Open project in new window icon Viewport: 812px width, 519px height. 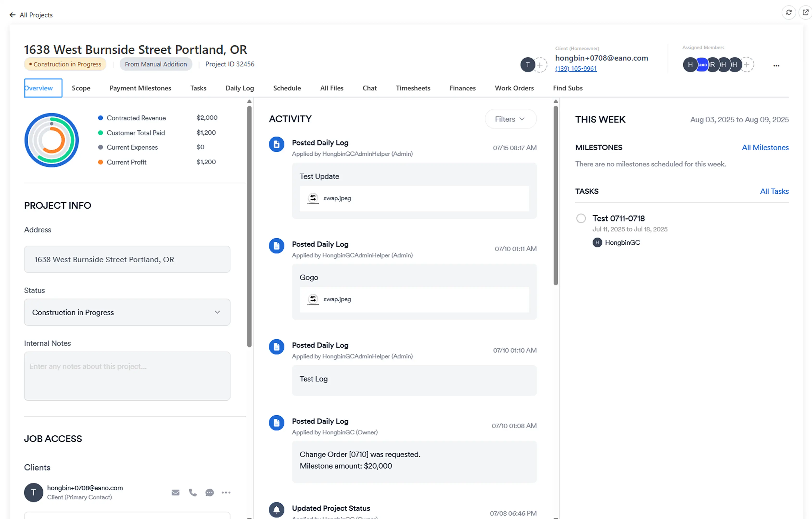coord(805,13)
